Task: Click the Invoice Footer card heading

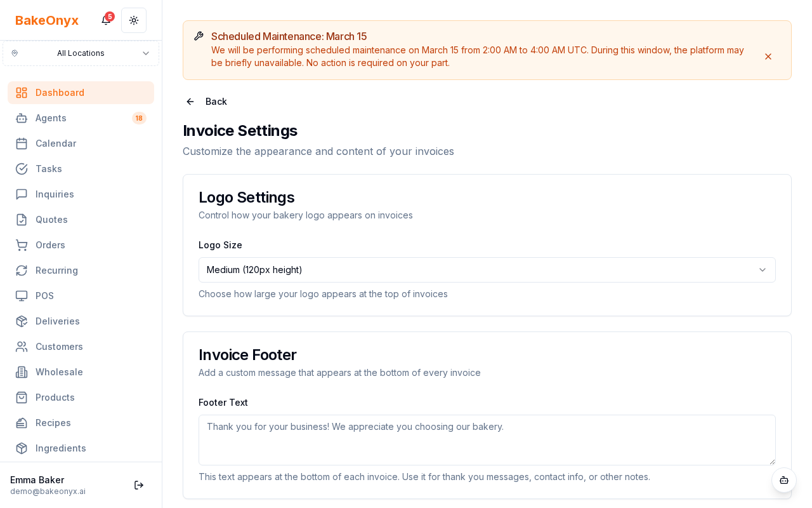Action: [247, 355]
